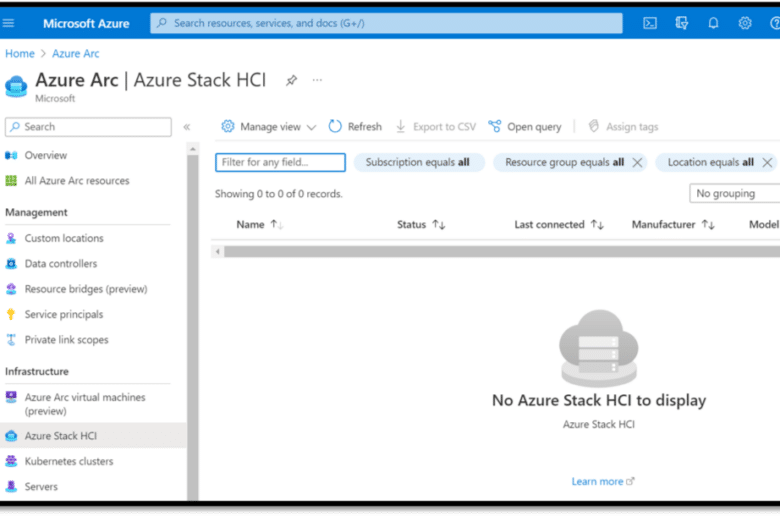
Task: Open Private link scopes
Action: [67, 340]
